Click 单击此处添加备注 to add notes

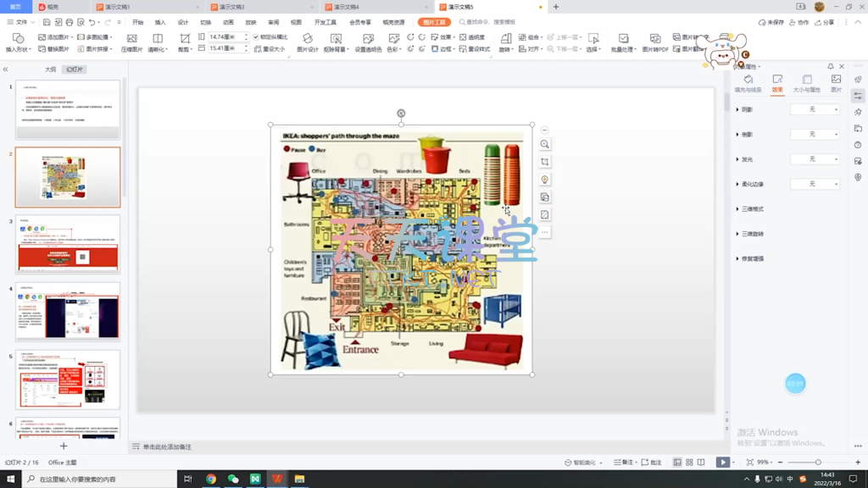[x=167, y=446]
